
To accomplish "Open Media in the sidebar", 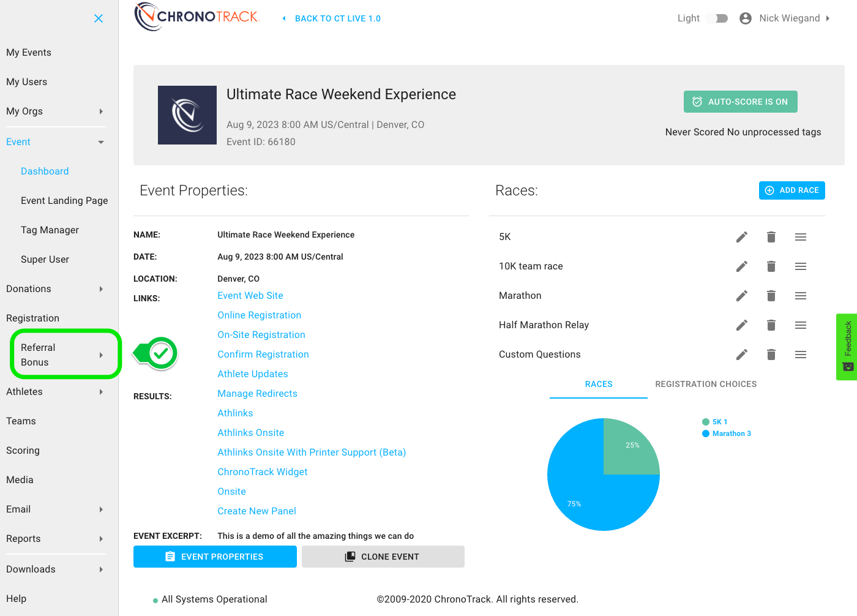I will [x=20, y=480].
